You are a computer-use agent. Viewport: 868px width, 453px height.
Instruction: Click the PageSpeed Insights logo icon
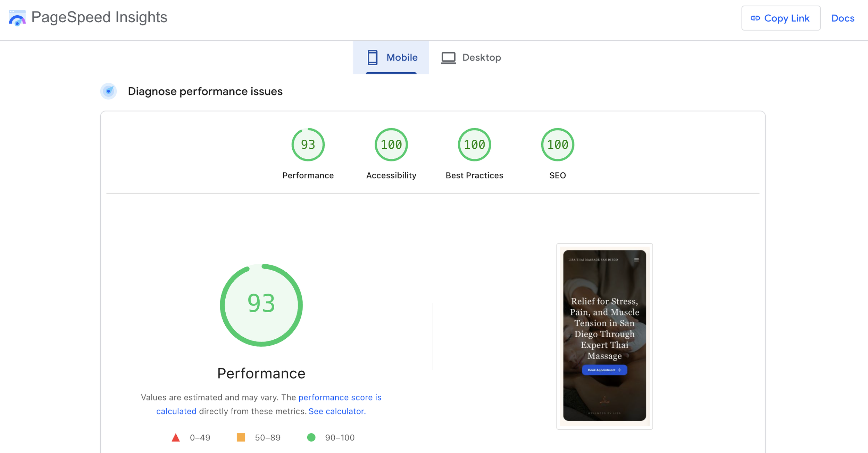(x=17, y=18)
